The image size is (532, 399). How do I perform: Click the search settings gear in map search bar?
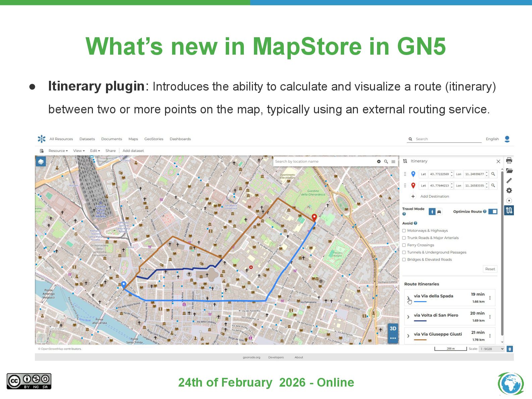pyautogui.click(x=379, y=162)
